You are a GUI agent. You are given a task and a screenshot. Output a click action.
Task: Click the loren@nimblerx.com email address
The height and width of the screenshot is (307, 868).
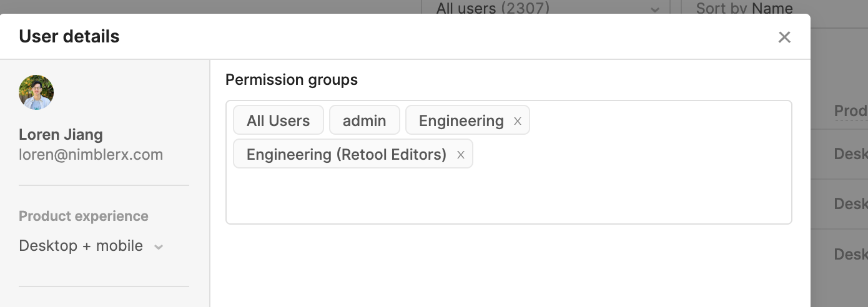[91, 155]
